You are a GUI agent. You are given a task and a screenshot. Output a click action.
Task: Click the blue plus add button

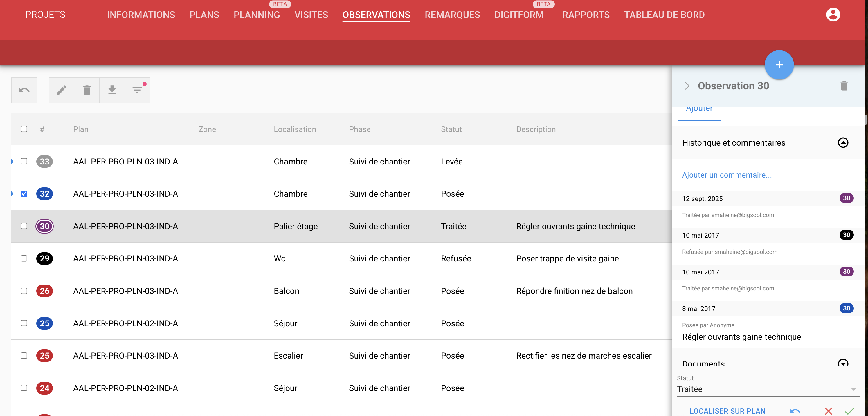(779, 65)
